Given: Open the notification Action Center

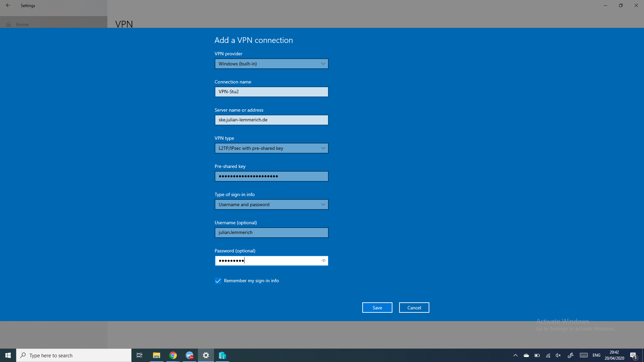Looking at the screenshot, I should point(633,355).
